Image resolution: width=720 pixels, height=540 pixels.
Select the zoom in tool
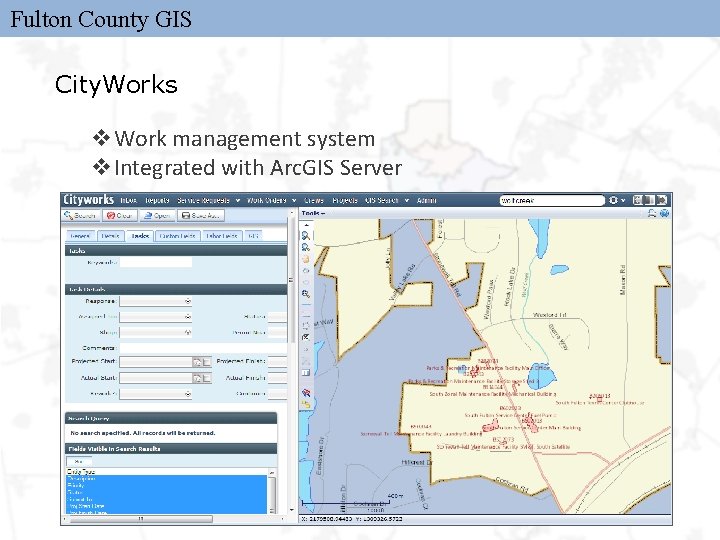[305, 236]
